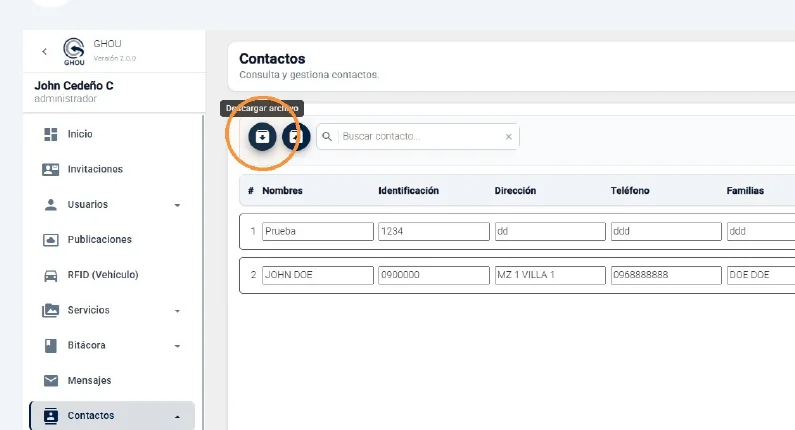Click the Identificación column header
795x430 pixels.
coord(409,191)
